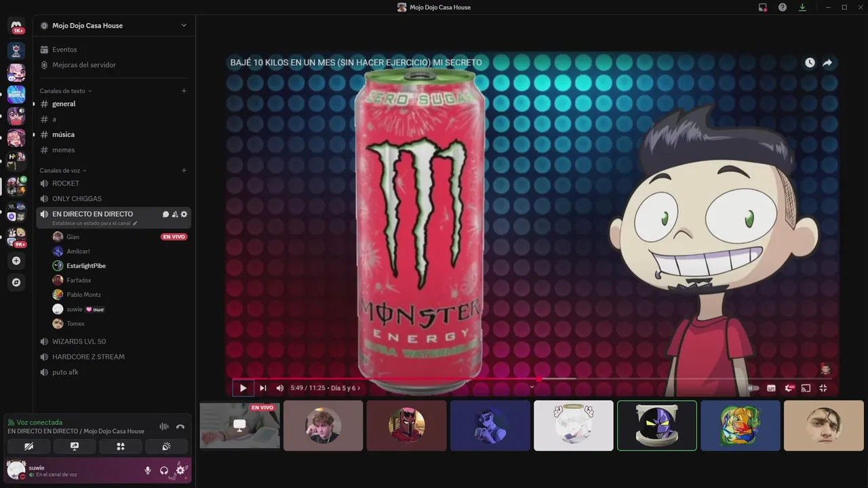Open YouTube video settings gear with HD badge

789,388
